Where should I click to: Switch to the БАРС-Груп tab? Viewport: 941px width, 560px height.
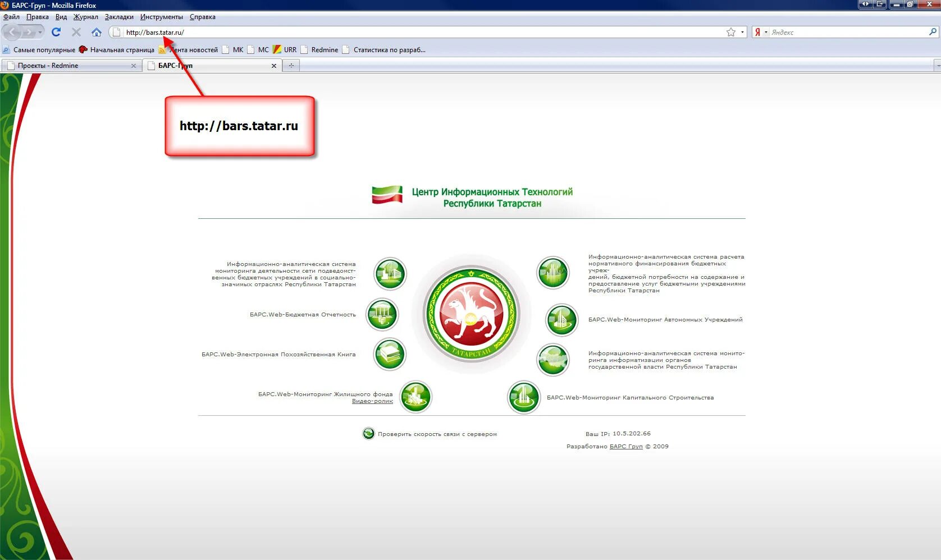coord(212,66)
